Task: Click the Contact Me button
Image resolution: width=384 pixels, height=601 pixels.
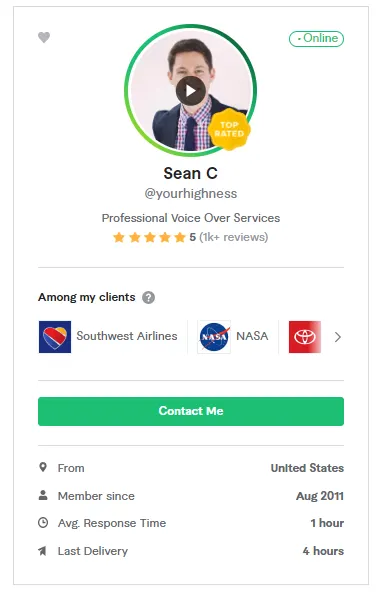Action: point(191,411)
